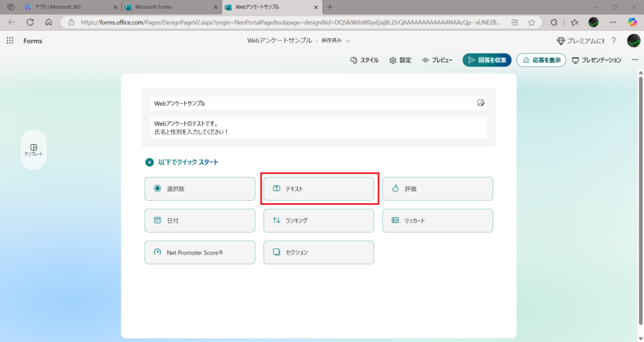Add a Net Promoter Score question
644x342 pixels.
[199, 252]
